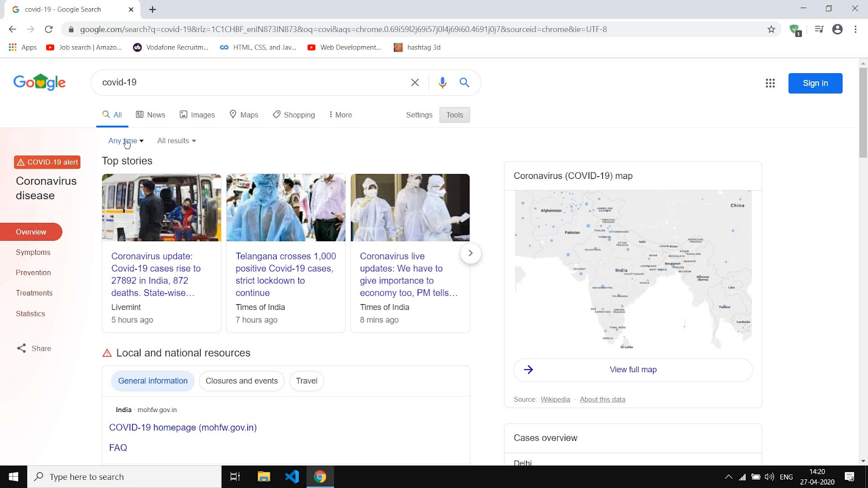Click the site lock icon in address bar
The height and width of the screenshot is (488, 868).
[71, 29]
